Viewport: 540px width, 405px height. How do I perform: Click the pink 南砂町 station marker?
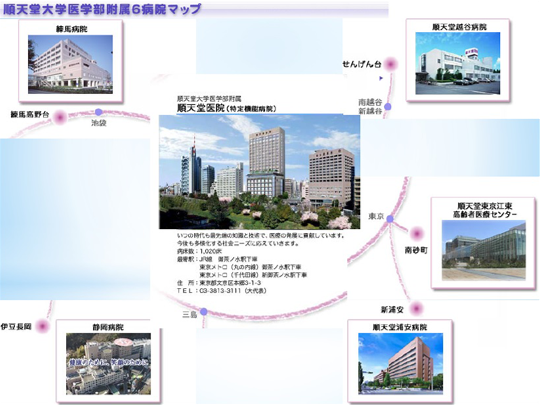tap(417, 234)
